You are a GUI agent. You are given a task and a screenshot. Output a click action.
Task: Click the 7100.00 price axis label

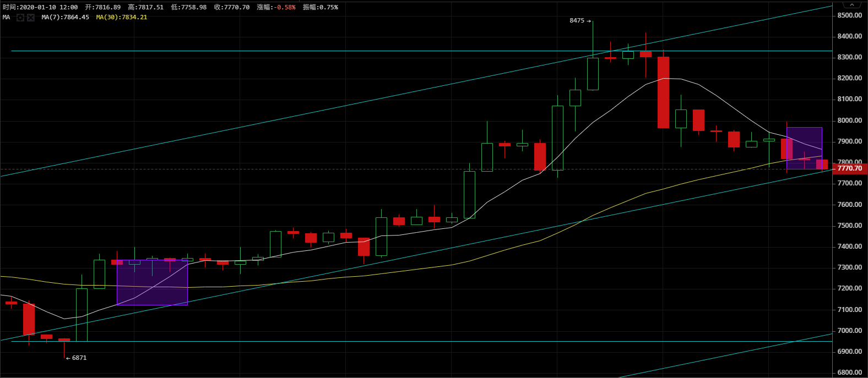pos(850,310)
